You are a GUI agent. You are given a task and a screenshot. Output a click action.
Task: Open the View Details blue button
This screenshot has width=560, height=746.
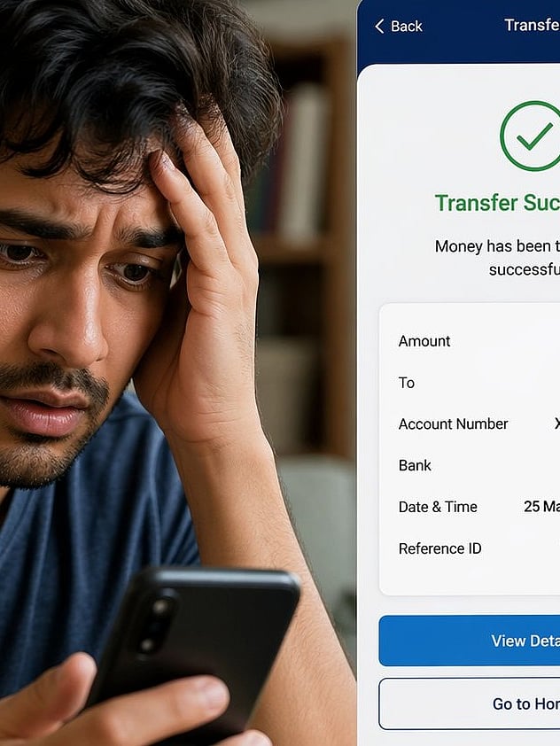tap(469, 641)
